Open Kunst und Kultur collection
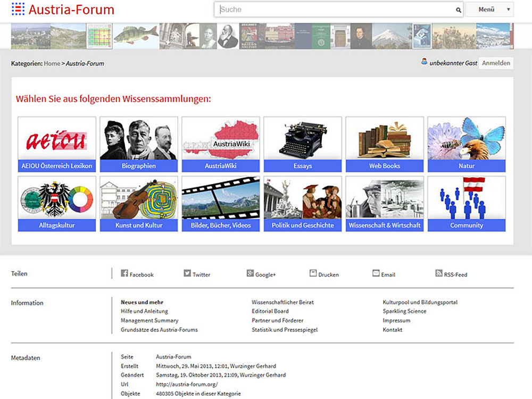532x399 pixels. [x=139, y=204]
